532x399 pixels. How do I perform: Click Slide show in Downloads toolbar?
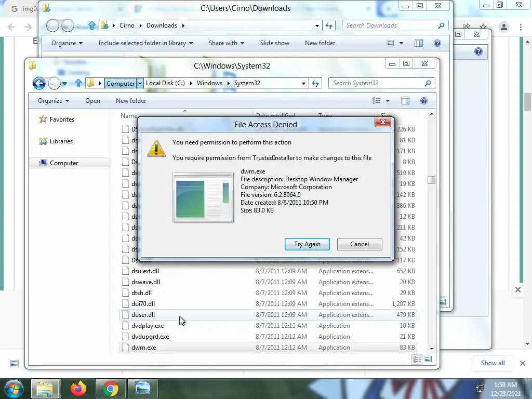tap(275, 43)
